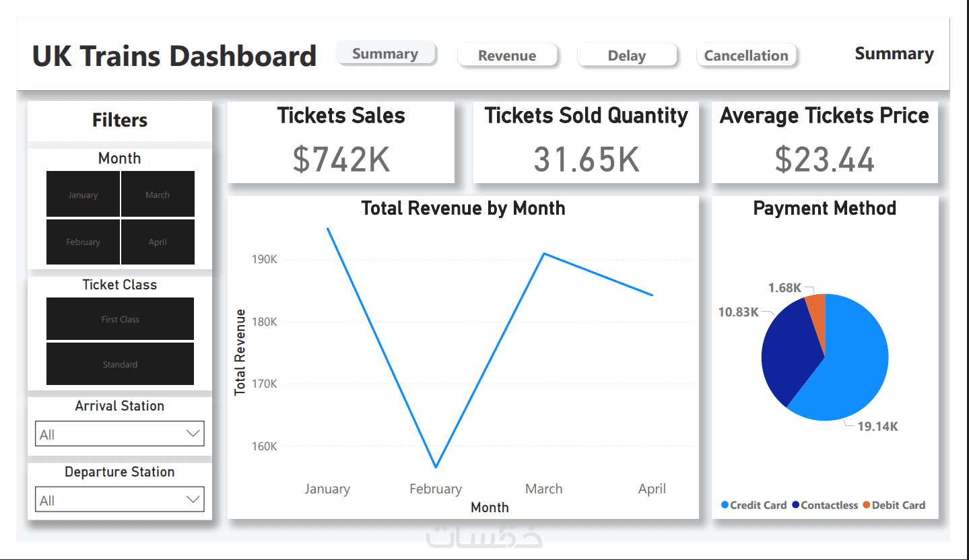The image size is (969, 560).
Task: Open the Revenue page tab
Action: [508, 55]
